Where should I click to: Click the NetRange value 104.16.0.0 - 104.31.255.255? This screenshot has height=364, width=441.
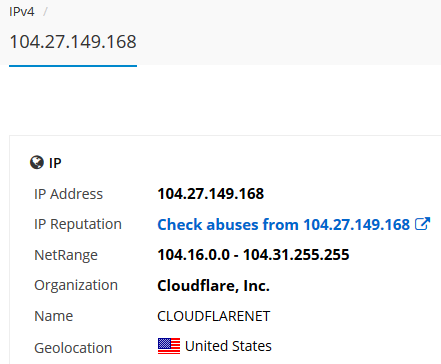tap(253, 255)
